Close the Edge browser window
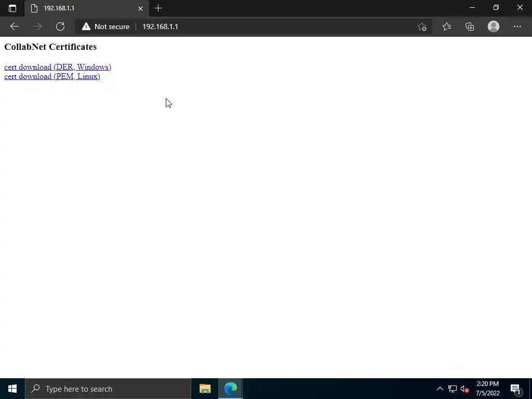This screenshot has width=532, height=399. click(520, 7)
